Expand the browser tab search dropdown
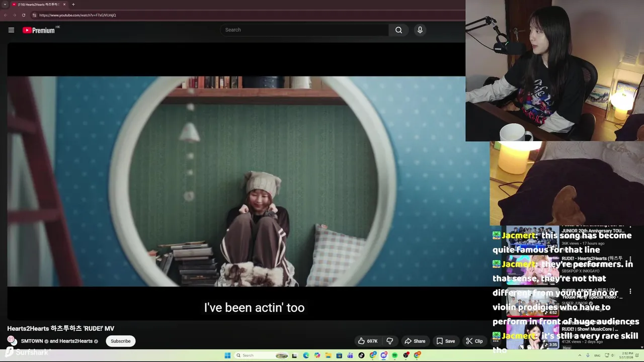Screen dimensions: 644x362 (5, 5)
